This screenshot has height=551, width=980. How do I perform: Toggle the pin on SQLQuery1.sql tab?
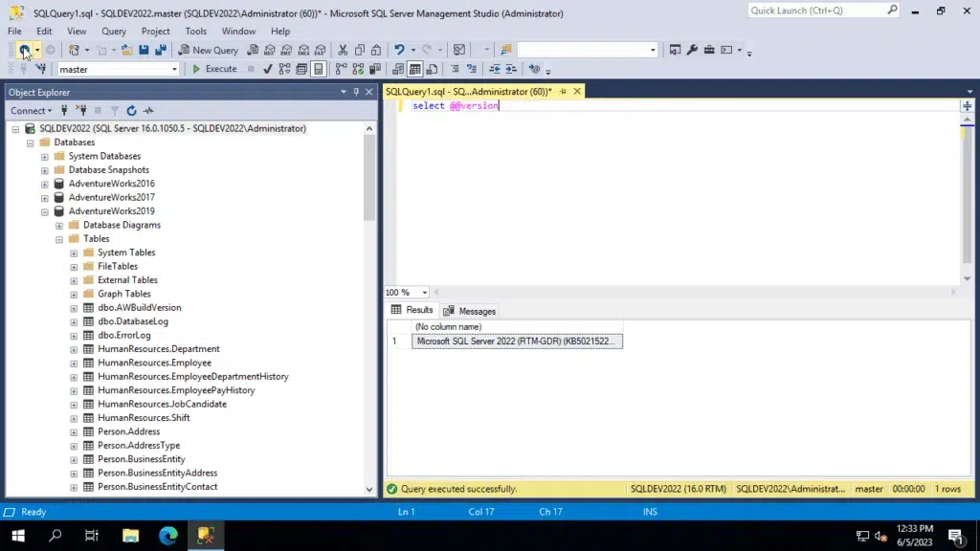point(563,91)
